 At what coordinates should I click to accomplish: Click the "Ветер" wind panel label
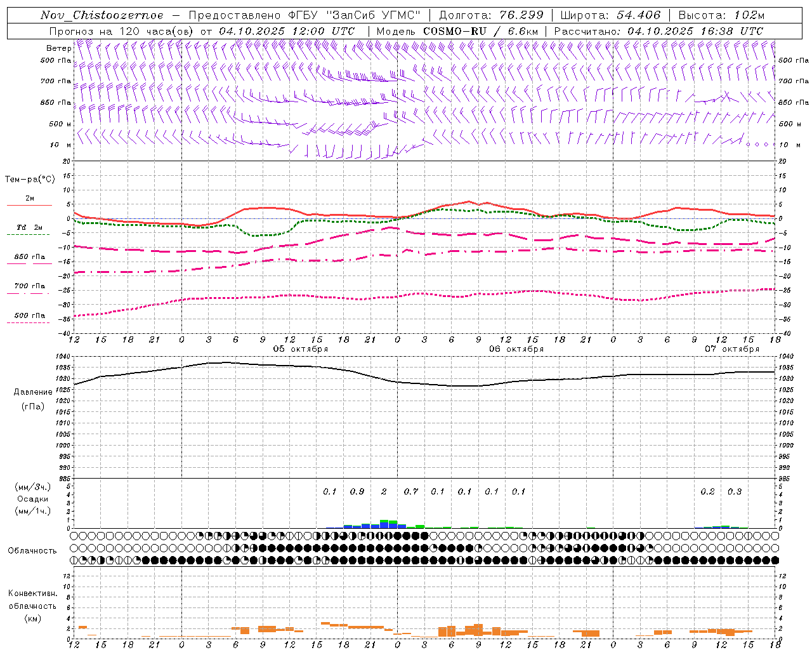point(58,48)
